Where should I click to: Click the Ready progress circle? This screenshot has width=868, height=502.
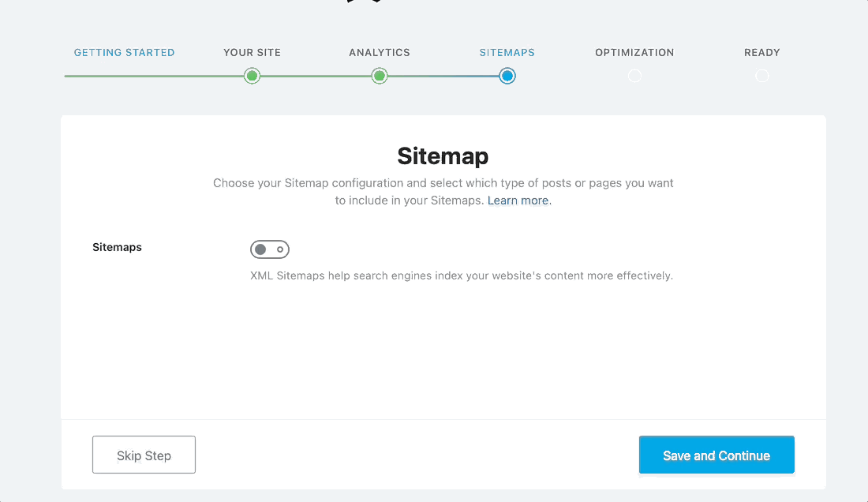click(762, 76)
